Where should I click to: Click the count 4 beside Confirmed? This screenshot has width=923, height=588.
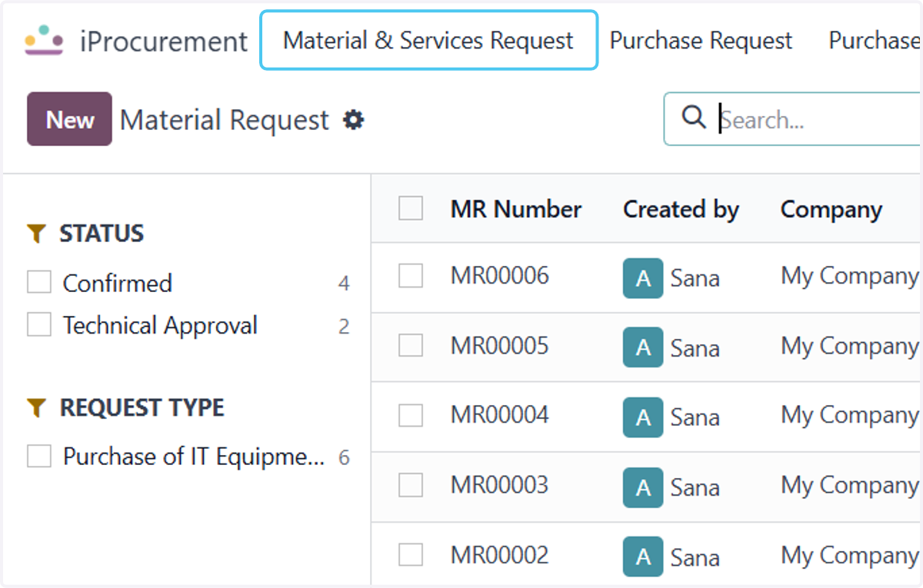[344, 284]
